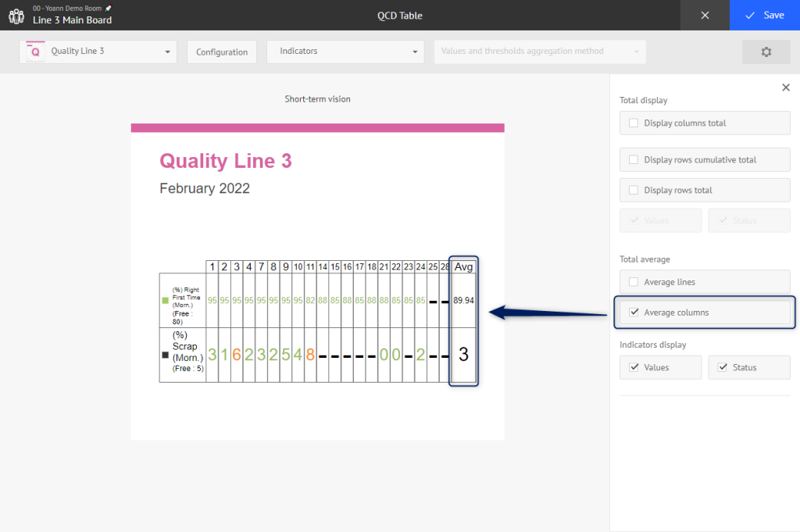Open the settings gear icon

(x=766, y=52)
